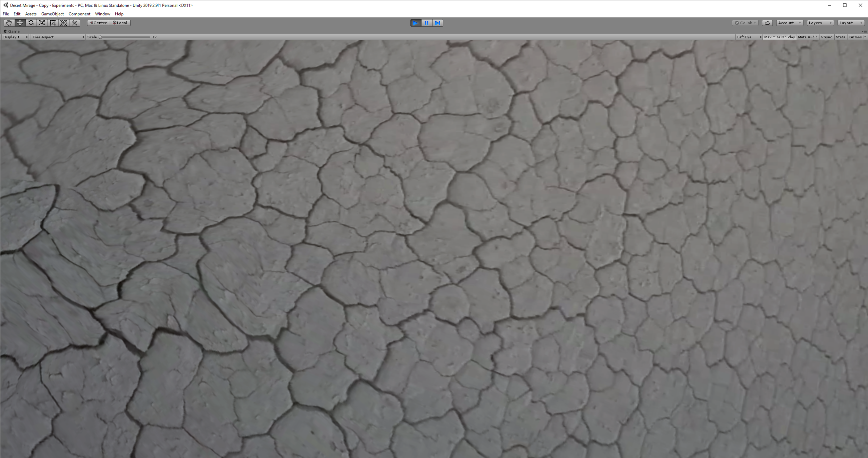Click the Scale slider handle
This screenshot has height=458, width=868.
coord(100,37)
